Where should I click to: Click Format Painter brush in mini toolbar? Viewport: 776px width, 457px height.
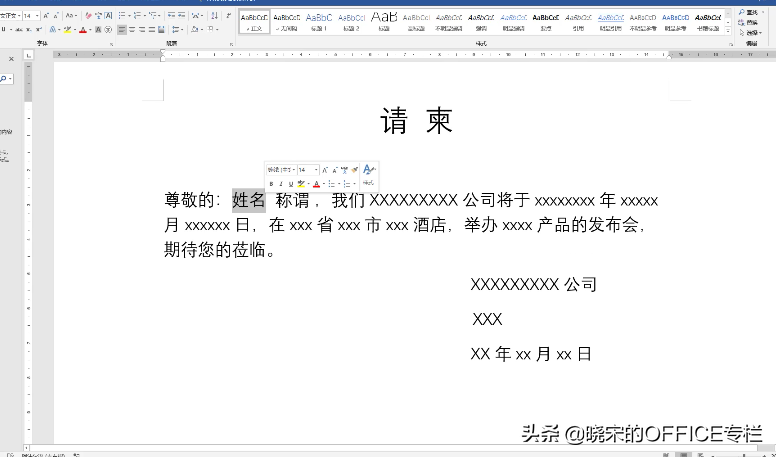[354, 170]
